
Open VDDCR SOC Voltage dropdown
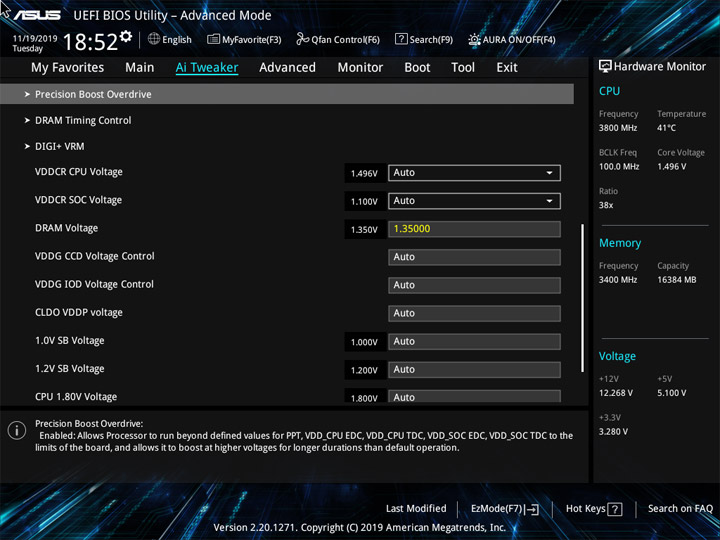tap(474, 201)
